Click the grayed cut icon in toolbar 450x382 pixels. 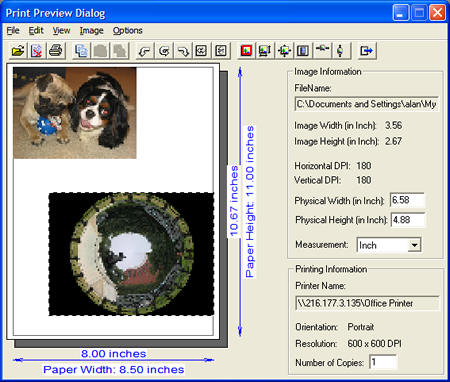[100, 51]
